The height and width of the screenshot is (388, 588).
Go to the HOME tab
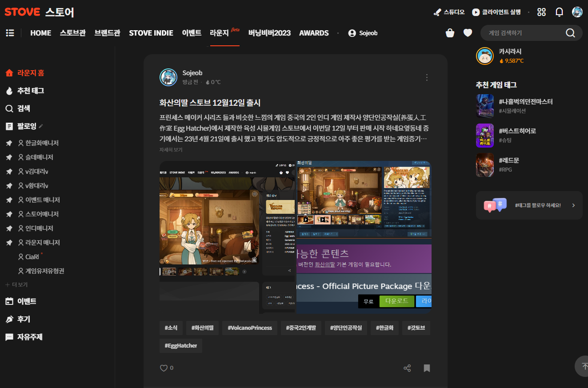click(41, 33)
